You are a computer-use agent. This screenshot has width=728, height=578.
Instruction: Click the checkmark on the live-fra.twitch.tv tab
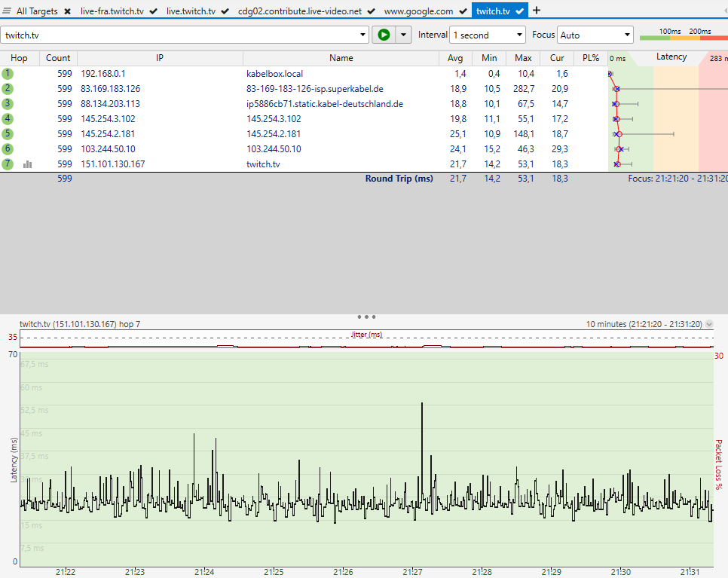[x=154, y=11]
